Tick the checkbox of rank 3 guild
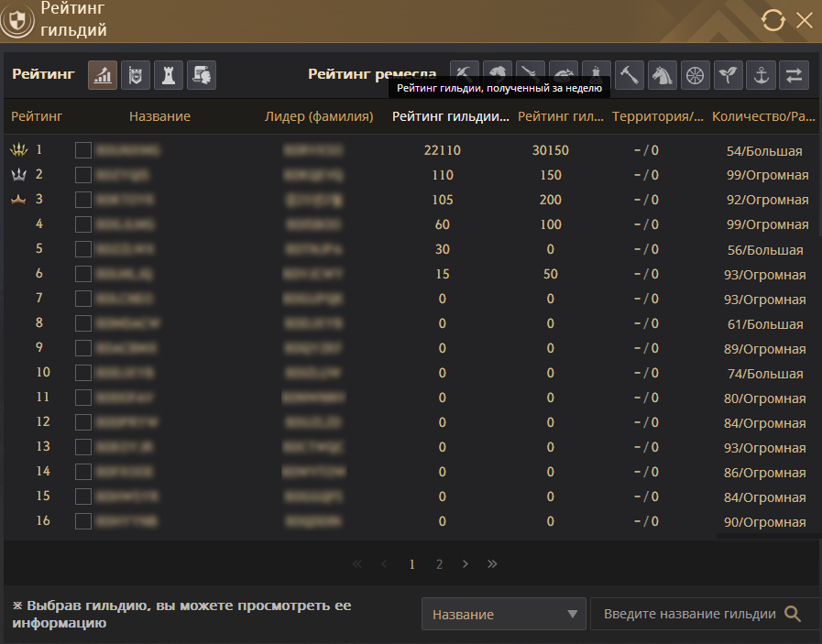822x644 pixels. (x=83, y=200)
